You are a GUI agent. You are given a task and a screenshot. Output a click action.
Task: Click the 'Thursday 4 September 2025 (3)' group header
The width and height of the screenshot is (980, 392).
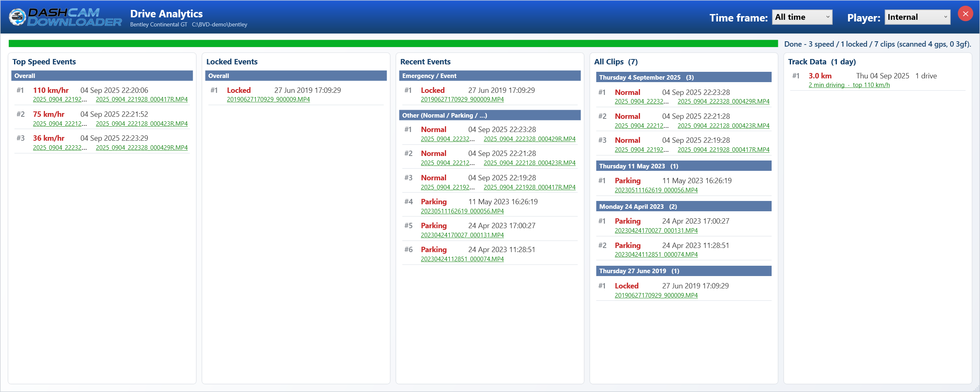[x=684, y=77]
